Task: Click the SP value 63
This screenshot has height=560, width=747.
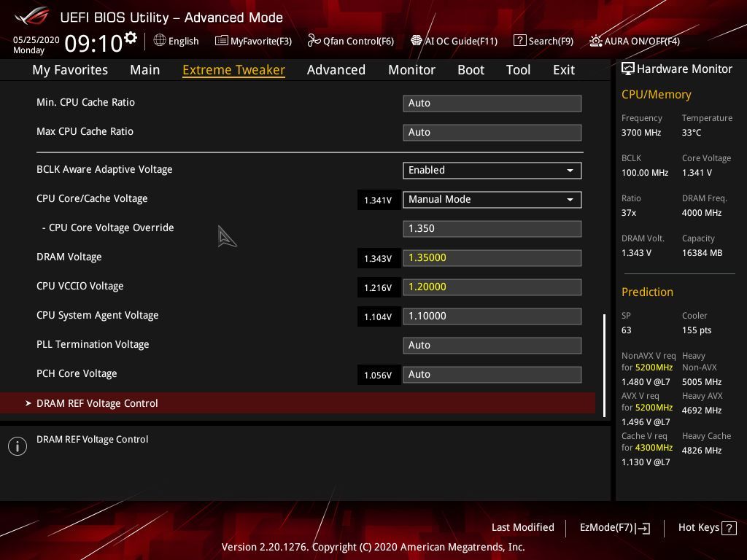Action: coord(627,330)
